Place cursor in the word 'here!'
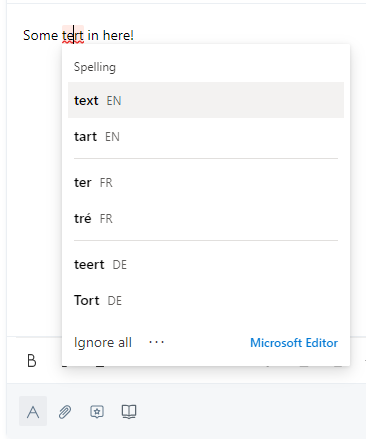 tap(118, 35)
